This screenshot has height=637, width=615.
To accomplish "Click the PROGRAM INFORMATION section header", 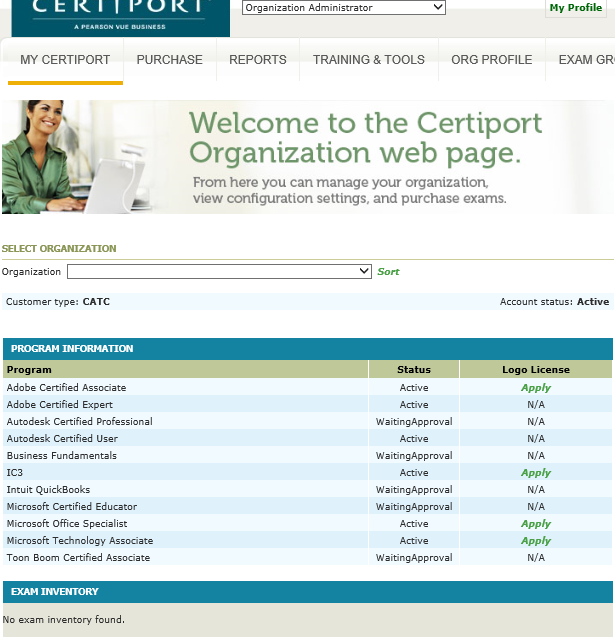I will pyautogui.click(x=308, y=349).
